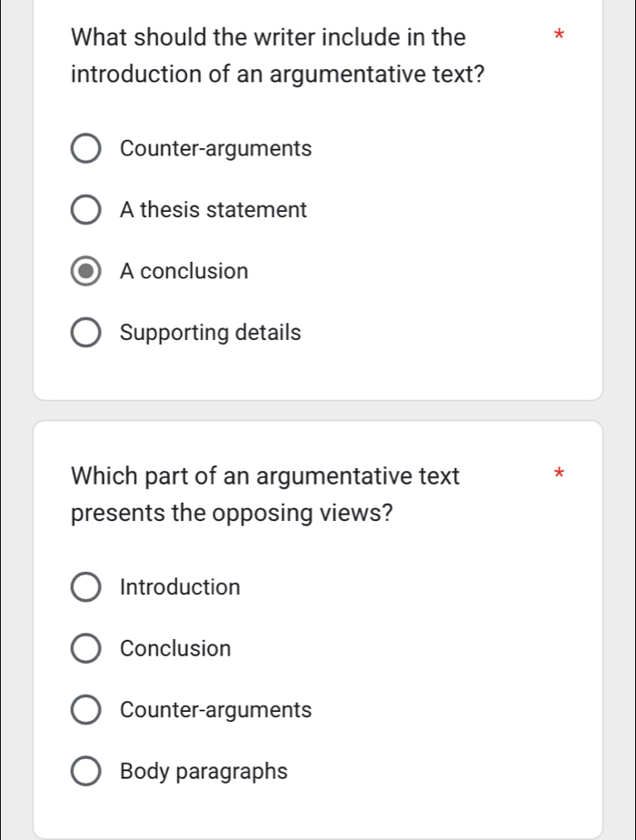The width and height of the screenshot is (636, 840).
Task: Choose the 'A thesis statement' radio button
Action: 86,211
